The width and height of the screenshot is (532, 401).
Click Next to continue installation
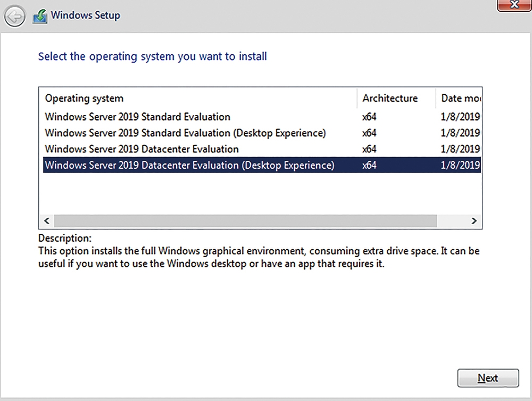tap(488, 378)
